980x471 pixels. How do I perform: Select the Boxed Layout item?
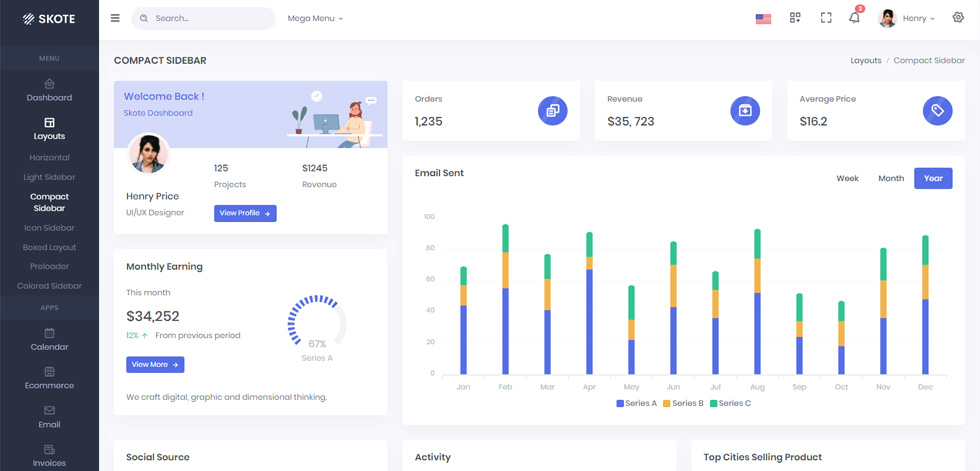pos(49,247)
